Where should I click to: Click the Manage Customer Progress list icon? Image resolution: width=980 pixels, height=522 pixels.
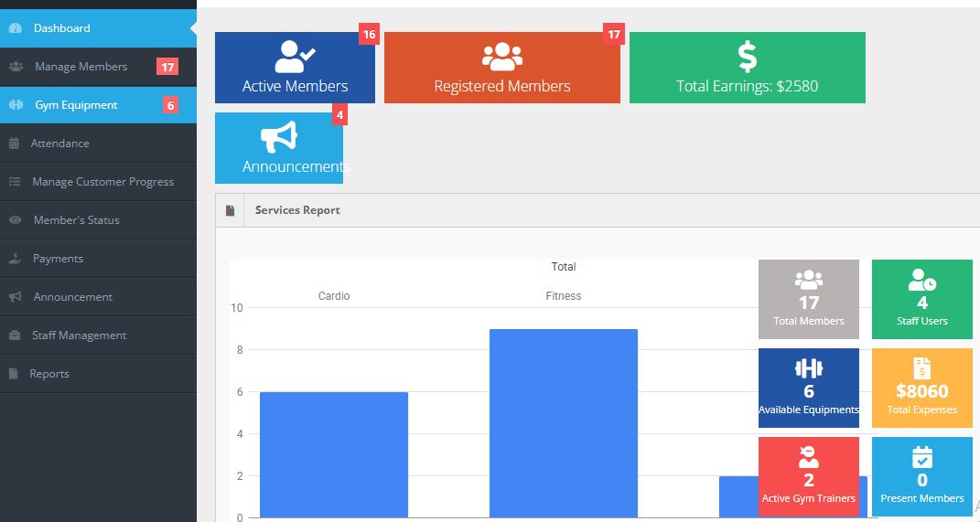tap(15, 182)
